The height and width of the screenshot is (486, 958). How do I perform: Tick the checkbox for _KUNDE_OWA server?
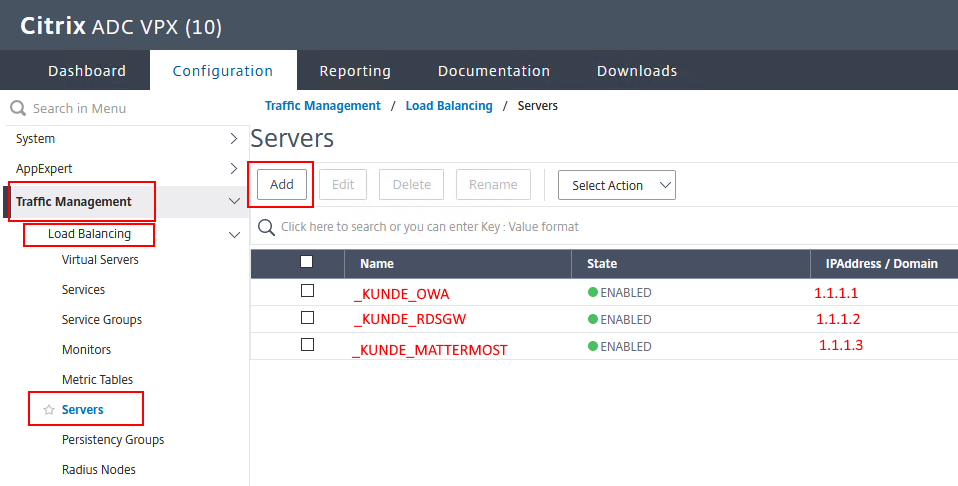308,291
